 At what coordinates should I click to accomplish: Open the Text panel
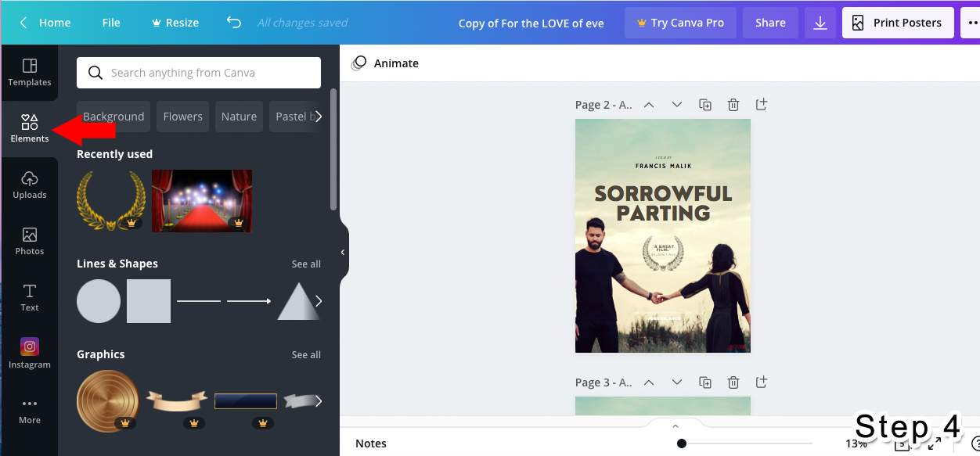tap(29, 297)
